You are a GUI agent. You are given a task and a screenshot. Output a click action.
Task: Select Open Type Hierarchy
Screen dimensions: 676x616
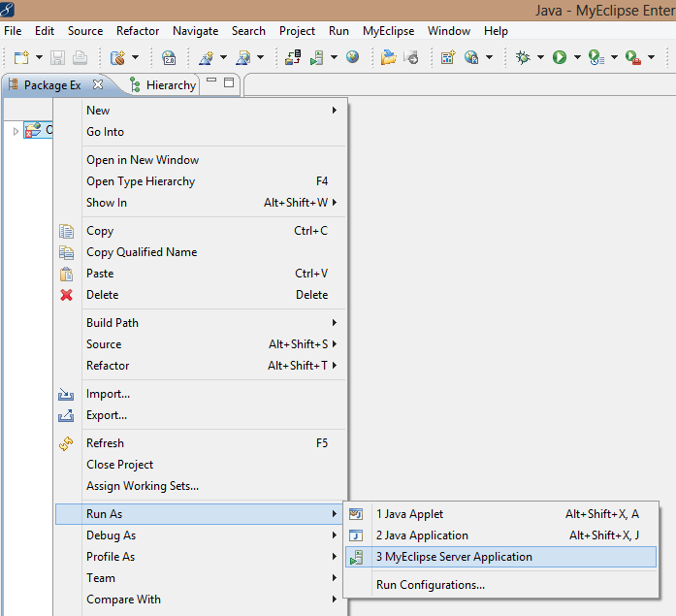pyautogui.click(x=201, y=181)
